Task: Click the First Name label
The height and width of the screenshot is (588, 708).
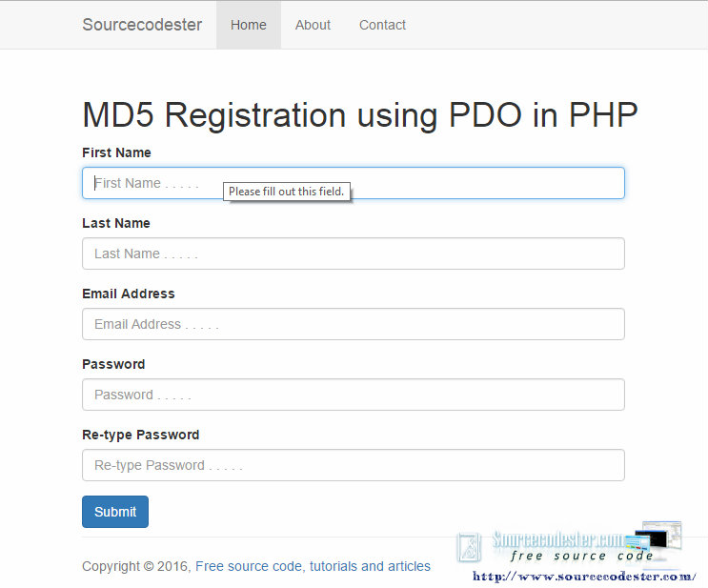Action: [x=116, y=152]
